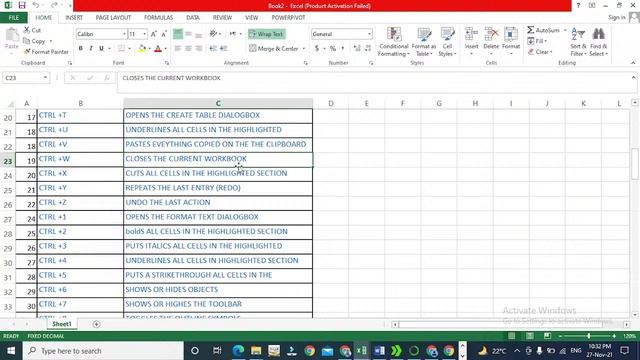
Task: Select column D header
Action: click(331, 103)
